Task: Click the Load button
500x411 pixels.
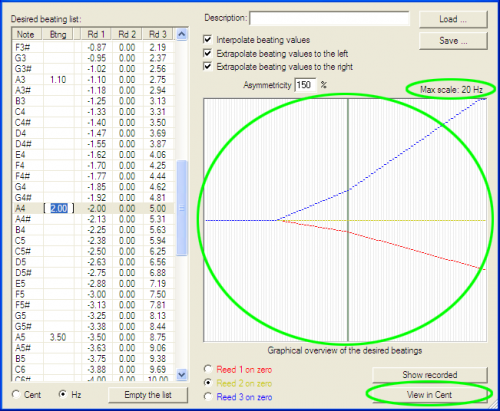Action: tap(453, 19)
